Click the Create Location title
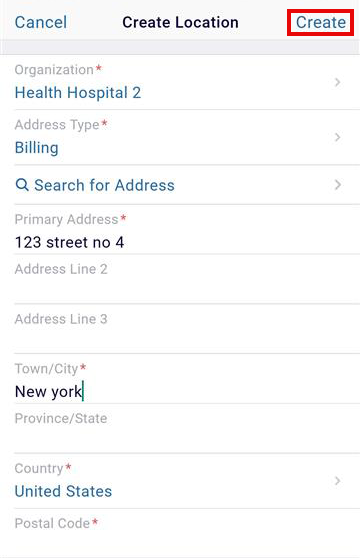360x558 pixels. (180, 22)
